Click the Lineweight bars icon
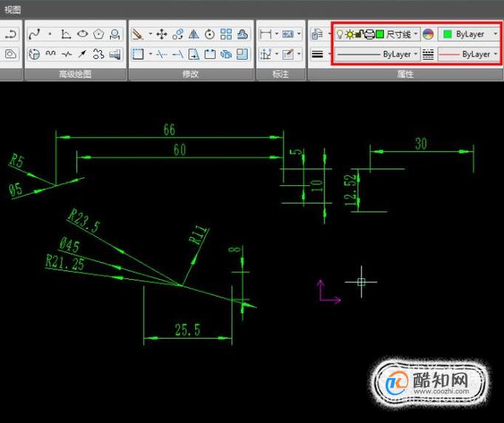Image resolution: width=504 pixels, height=423 pixels. pyautogui.click(x=317, y=55)
